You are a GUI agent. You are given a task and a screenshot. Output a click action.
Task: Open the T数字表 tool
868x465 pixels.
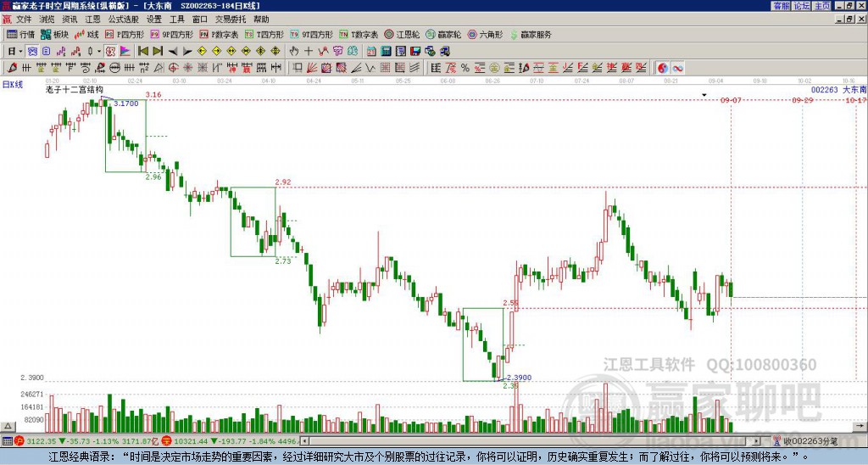pos(359,34)
